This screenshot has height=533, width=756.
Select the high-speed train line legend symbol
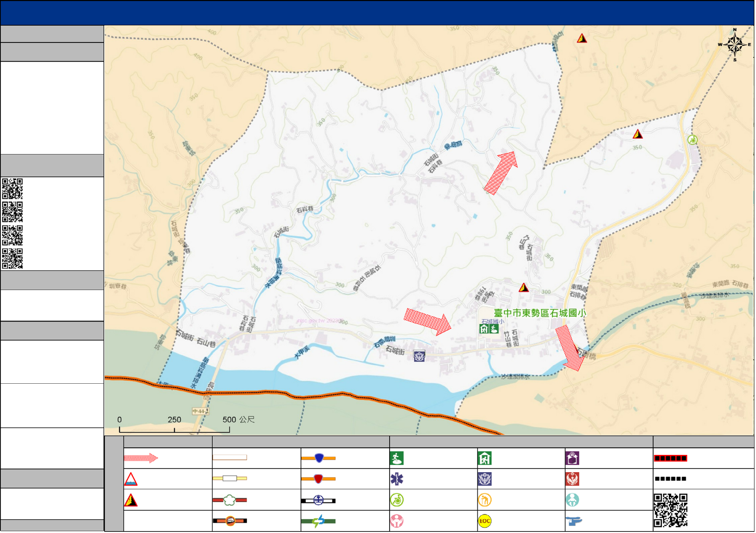tap(230, 521)
